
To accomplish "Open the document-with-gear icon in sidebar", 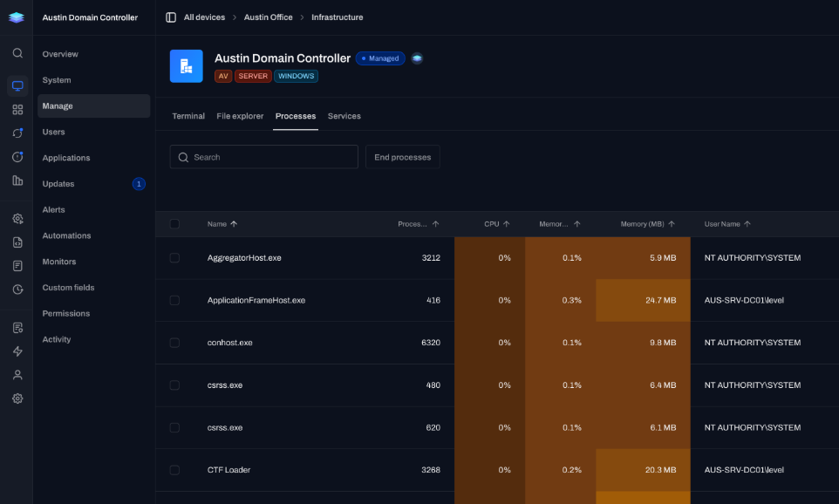I will [17, 328].
